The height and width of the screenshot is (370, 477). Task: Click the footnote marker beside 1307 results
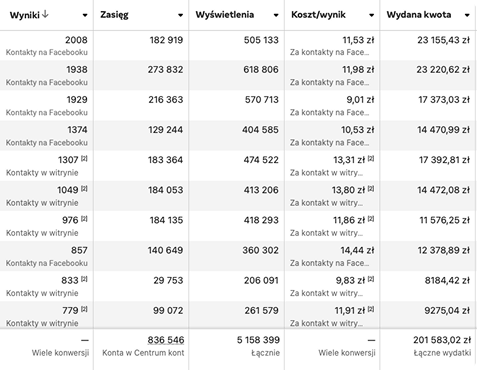click(x=84, y=158)
